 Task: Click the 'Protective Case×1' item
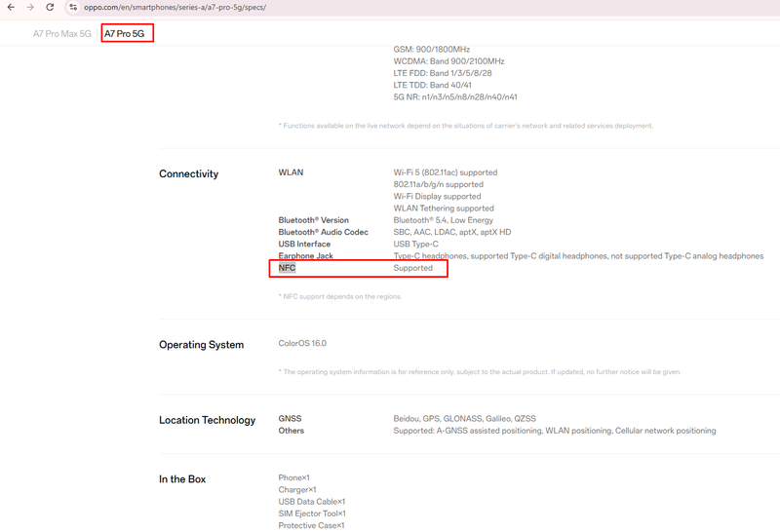point(311,525)
